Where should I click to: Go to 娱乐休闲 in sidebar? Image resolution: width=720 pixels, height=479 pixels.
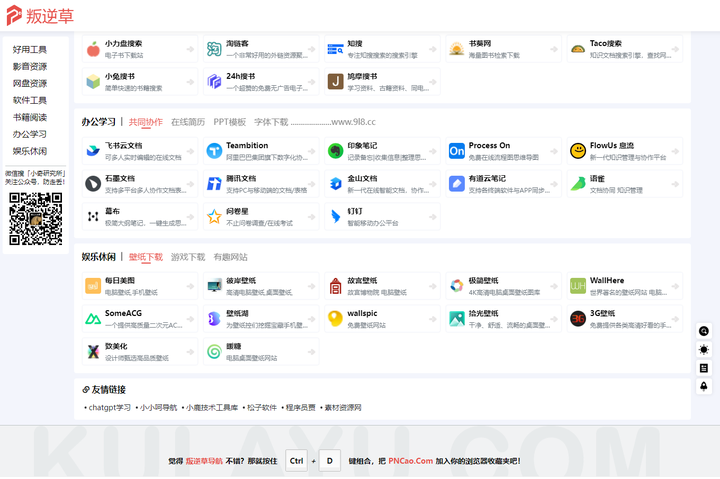tap(30, 151)
